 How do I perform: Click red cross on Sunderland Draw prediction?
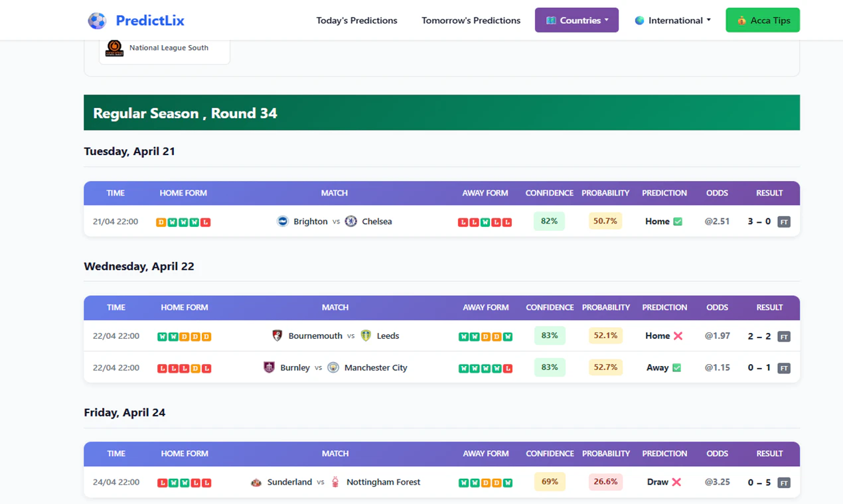(x=676, y=482)
